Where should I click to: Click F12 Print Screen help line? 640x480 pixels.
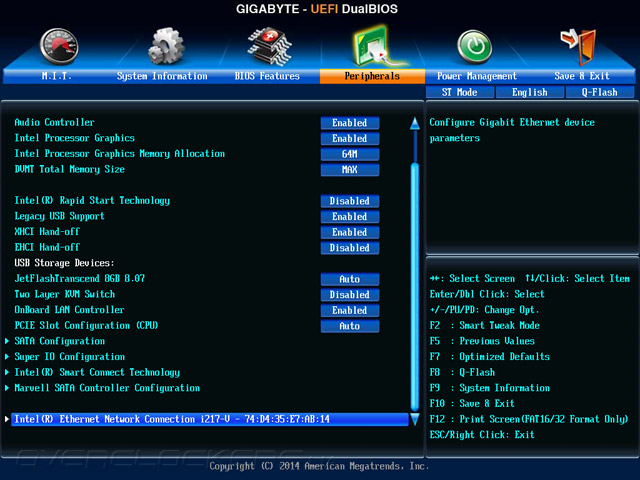[x=529, y=419]
